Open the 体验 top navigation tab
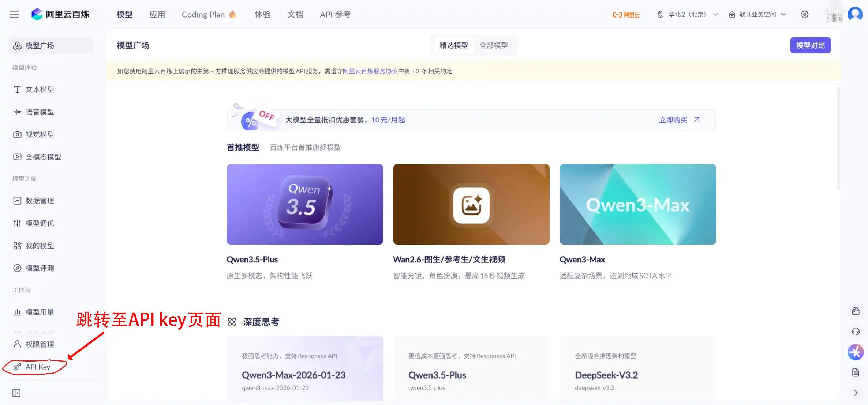This screenshot has height=405, width=868. [263, 14]
